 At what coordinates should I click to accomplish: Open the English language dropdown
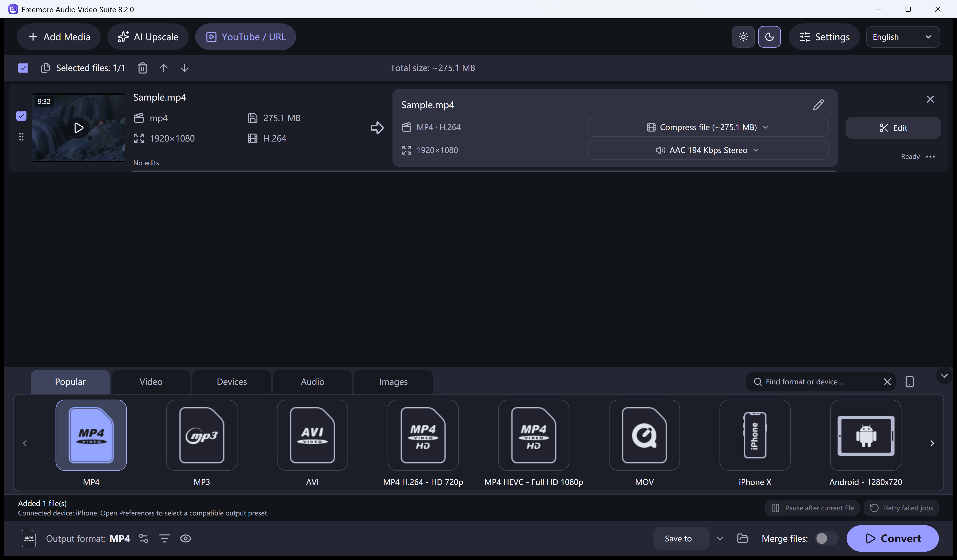pos(903,37)
